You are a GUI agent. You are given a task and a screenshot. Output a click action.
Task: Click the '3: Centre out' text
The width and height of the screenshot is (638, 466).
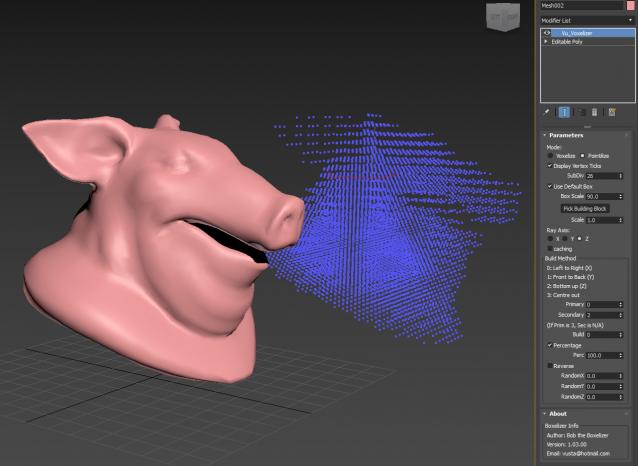563,295
